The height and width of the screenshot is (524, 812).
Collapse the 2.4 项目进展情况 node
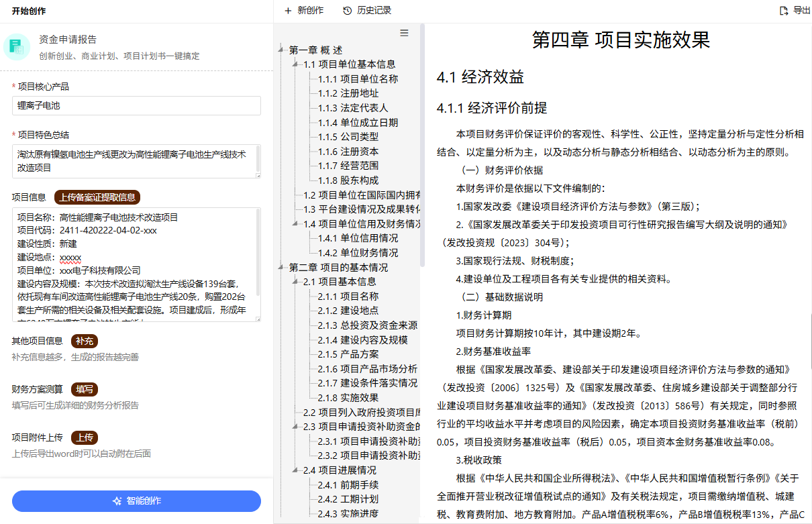coord(295,470)
